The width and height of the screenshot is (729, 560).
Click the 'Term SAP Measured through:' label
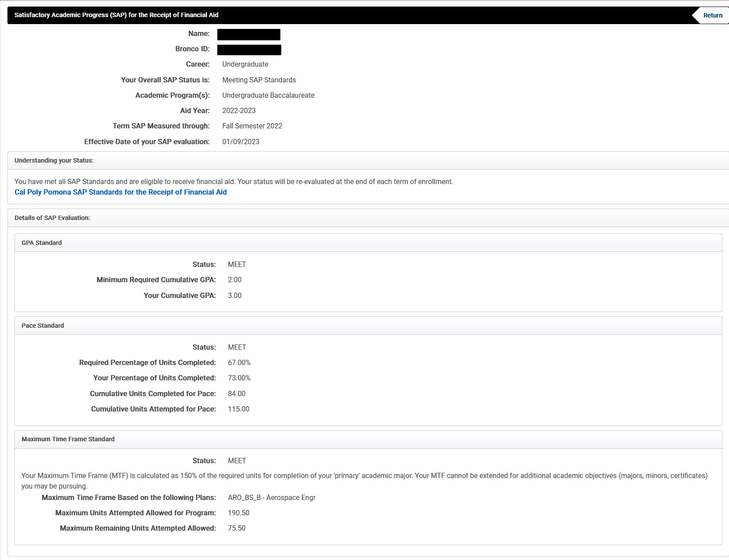point(161,126)
